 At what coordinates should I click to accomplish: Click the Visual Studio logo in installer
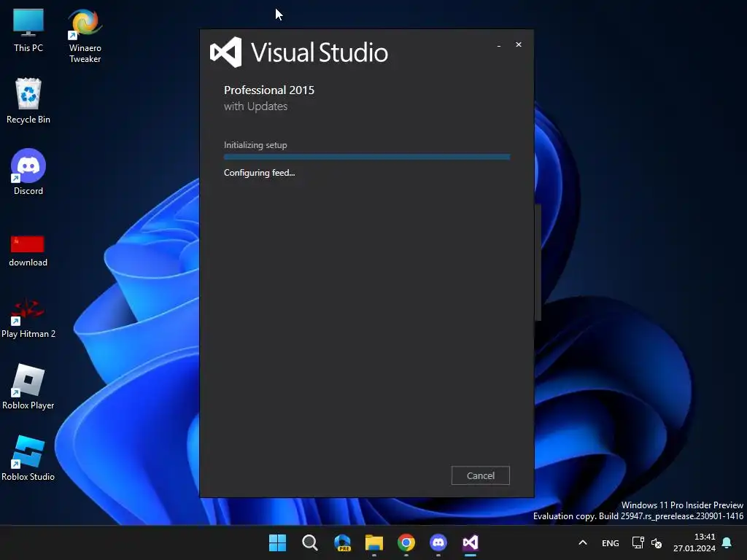coord(226,52)
